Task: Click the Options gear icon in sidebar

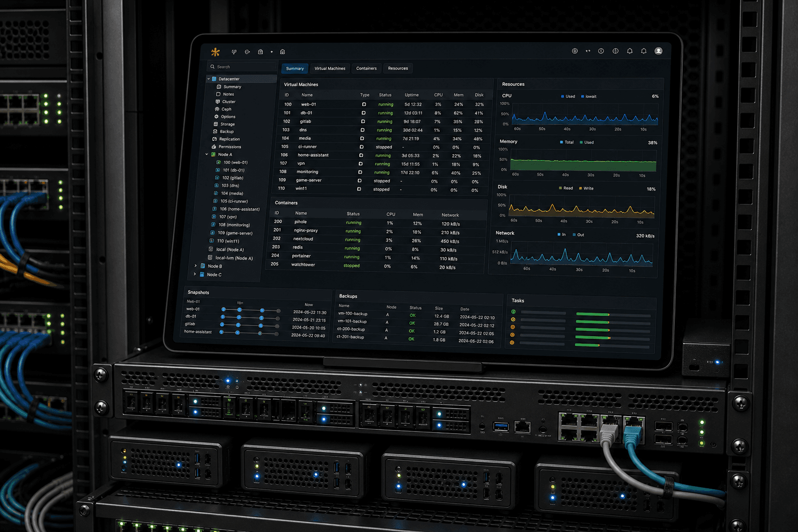Action: point(216,116)
